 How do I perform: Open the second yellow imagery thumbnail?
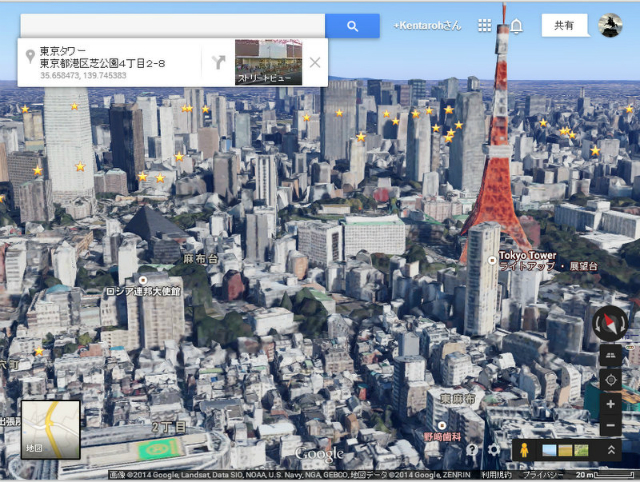pos(565,450)
